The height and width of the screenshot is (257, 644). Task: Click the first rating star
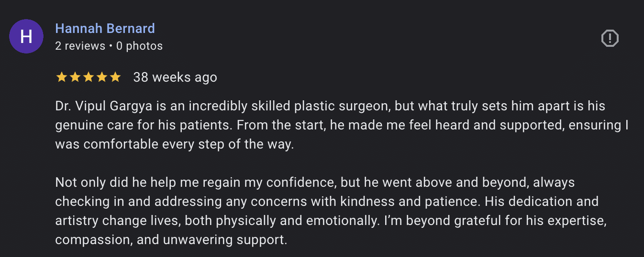point(62,77)
